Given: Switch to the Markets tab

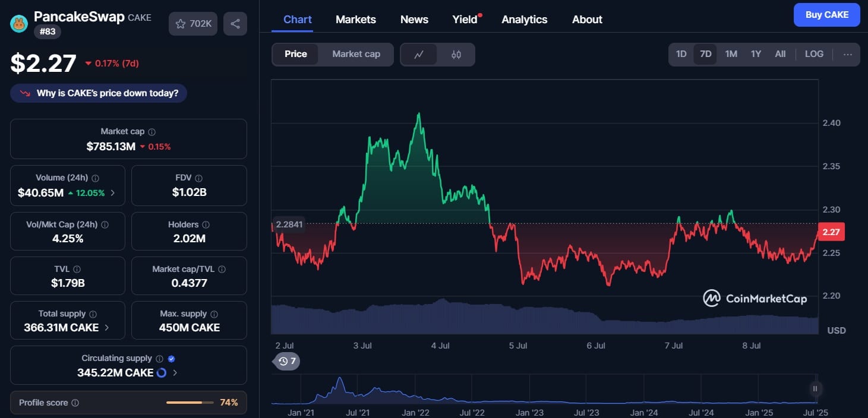Looking at the screenshot, I should tap(356, 19).
